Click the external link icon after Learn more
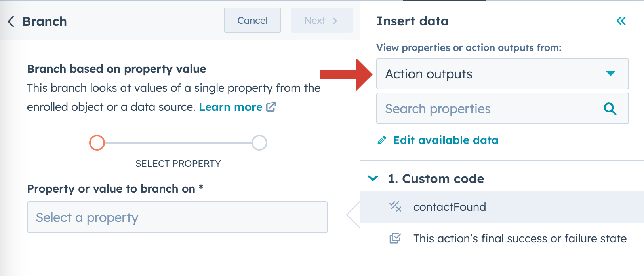Image resolution: width=644 pixels, height=276 pixels. 271,106
